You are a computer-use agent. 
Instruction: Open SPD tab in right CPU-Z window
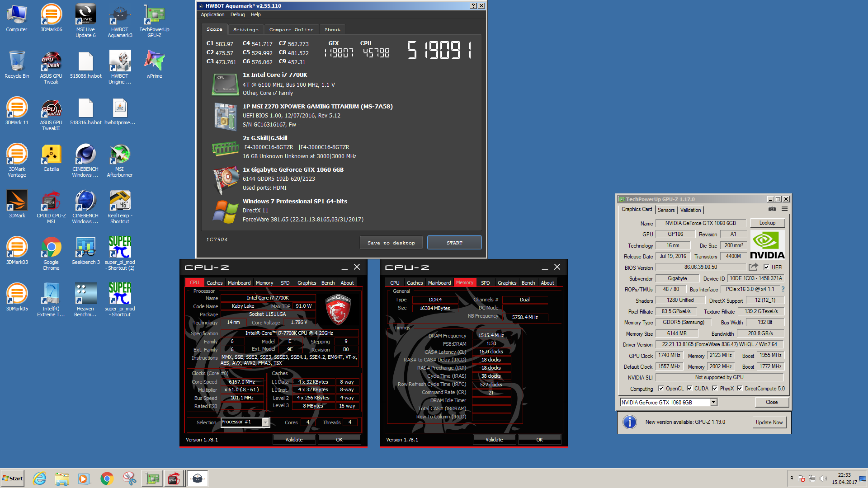[485, 283]
